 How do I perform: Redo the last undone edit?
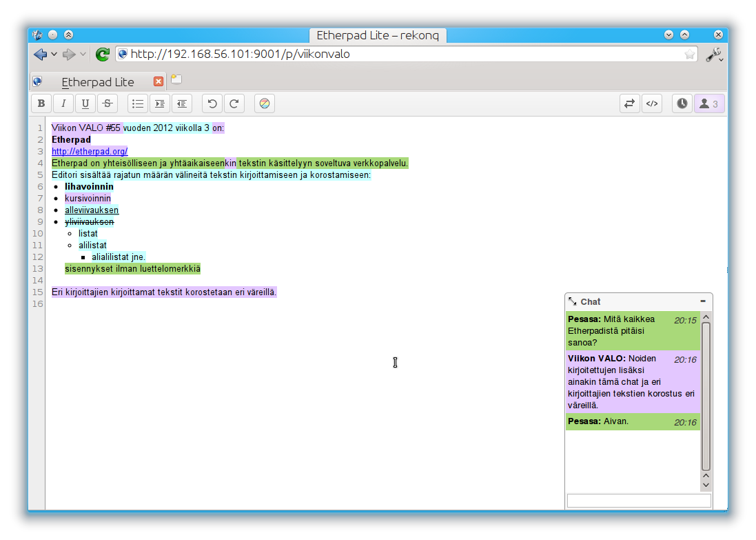point(234,103)
